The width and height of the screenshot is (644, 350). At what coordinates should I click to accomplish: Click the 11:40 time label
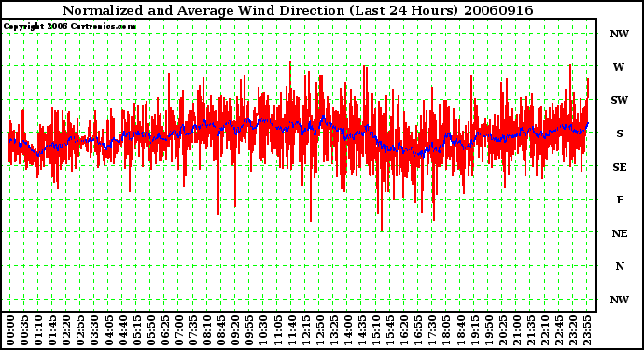click(291, 330)
